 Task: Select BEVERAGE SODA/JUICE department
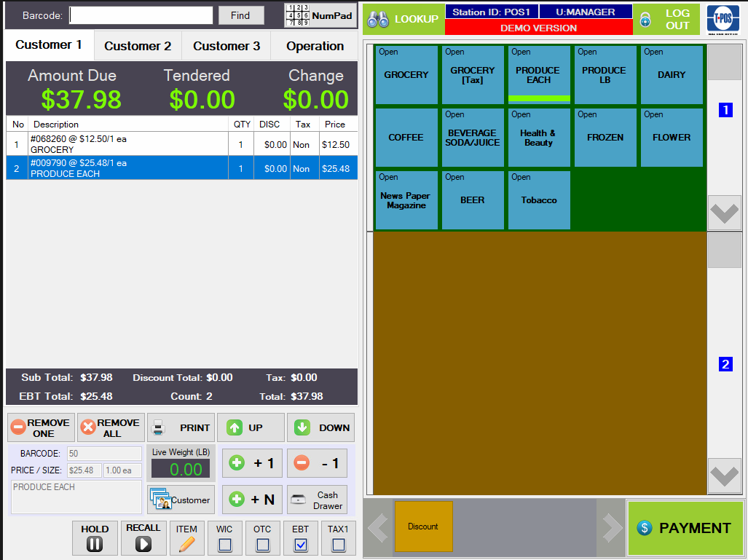pyautogui.click(x=473, y=138)
